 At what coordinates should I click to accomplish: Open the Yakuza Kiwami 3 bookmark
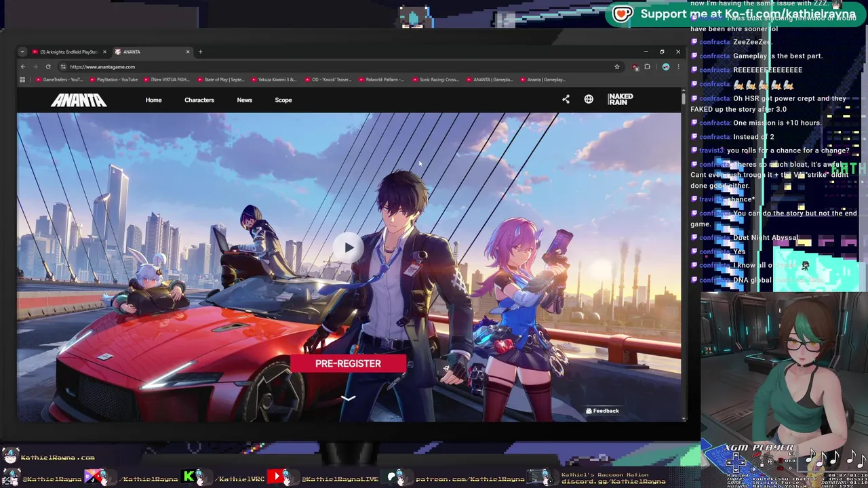coord(274,79)
